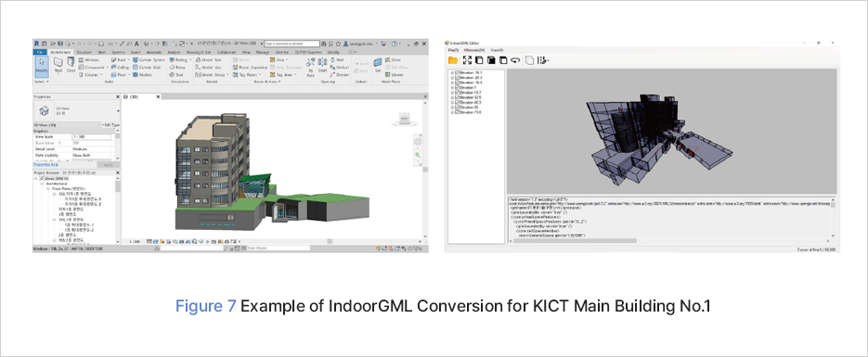Viewport: 868px width, 357px height.
Task: Toggle the Elevation -20.3 checkbox
Action: (x=458, y=77)
